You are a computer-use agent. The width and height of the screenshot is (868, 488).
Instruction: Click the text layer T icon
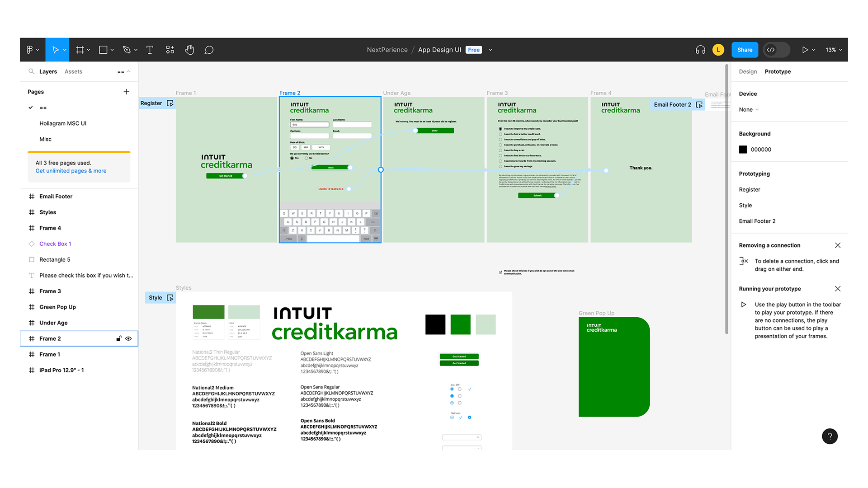pyautogui.click(x=32, y=276)
